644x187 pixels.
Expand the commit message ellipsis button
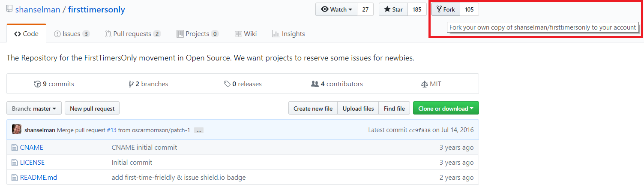coord(198,130)
